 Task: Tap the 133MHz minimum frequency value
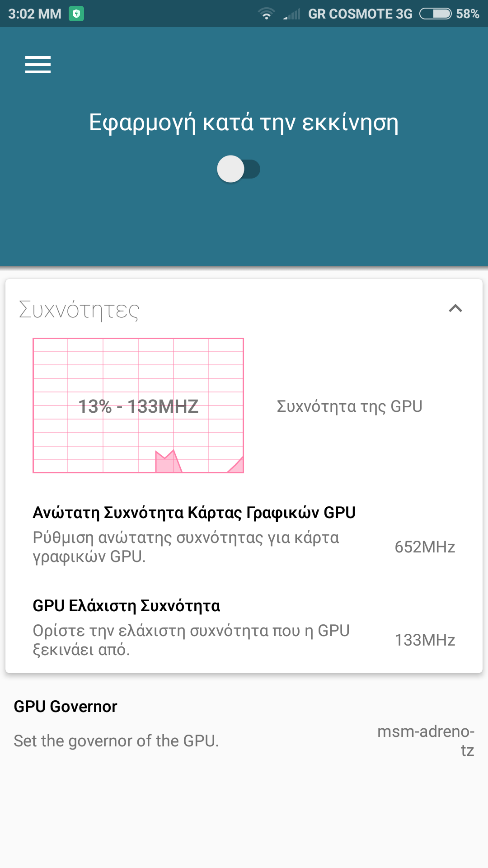click(425, 640)
